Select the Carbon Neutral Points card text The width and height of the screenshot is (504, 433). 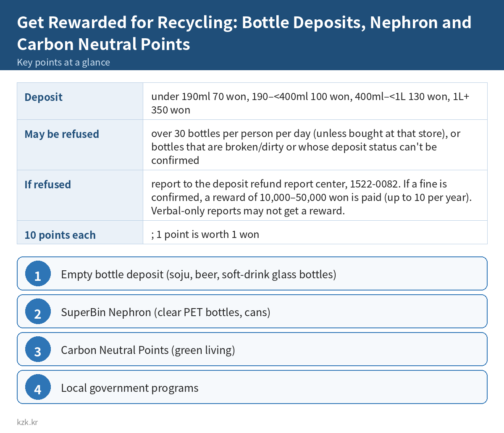(x=148, y=350)
